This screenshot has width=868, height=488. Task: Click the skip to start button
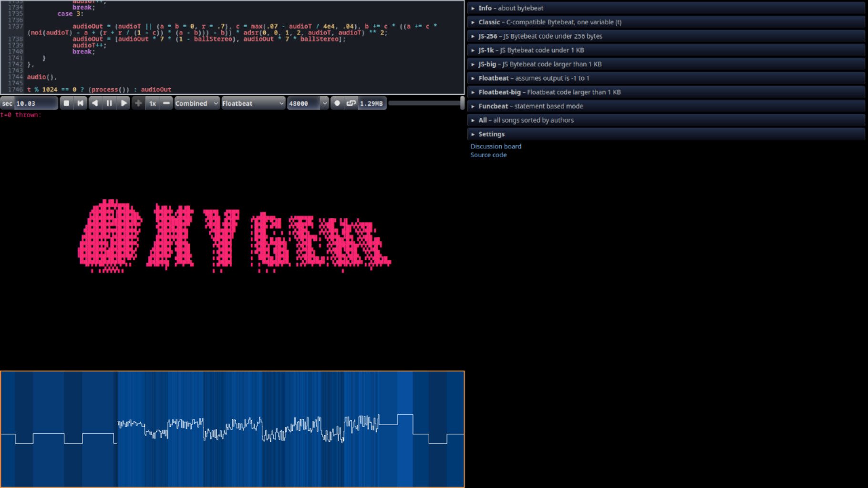pos(80,103)
